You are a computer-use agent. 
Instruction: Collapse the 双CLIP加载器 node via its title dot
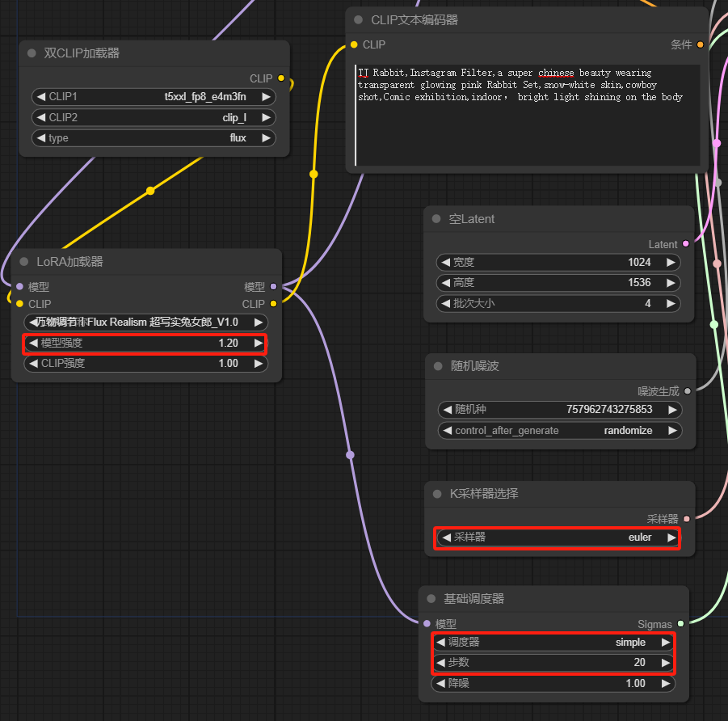click(32, 53)
